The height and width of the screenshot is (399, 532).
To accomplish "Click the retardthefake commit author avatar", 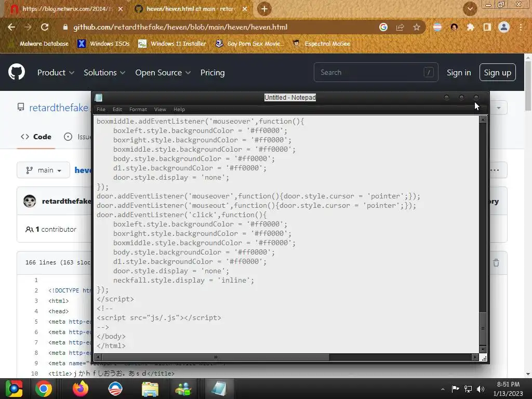I will click(30, 201).
